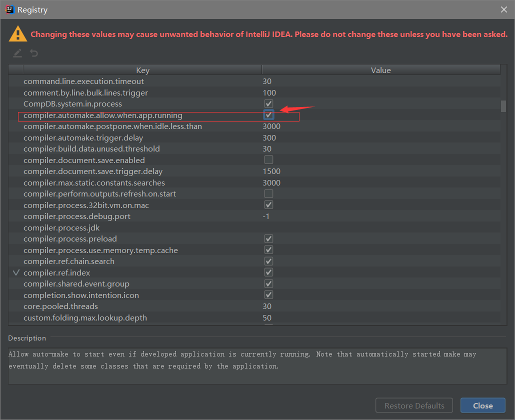Toggle compiler.shared.event.group checkbox
515x420 pixels.
pos(268,283)
